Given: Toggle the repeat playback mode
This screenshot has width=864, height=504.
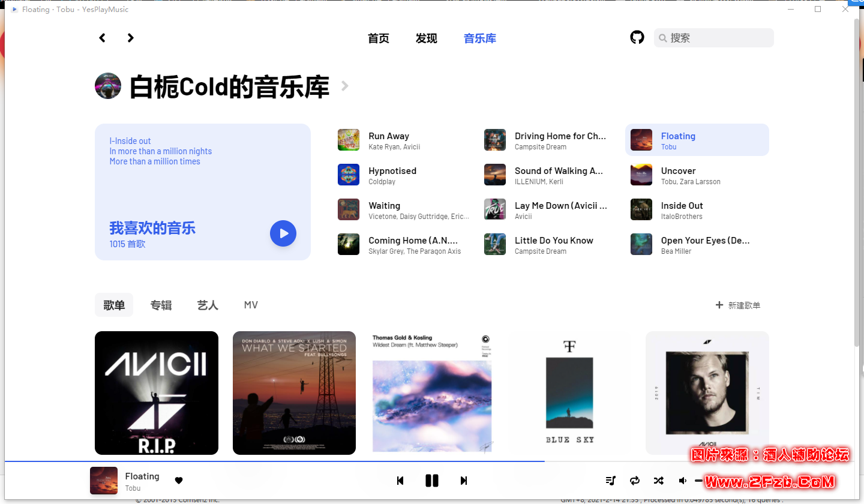Looking at the screenshot, I should pyautogui.click(x=634, y=480).
